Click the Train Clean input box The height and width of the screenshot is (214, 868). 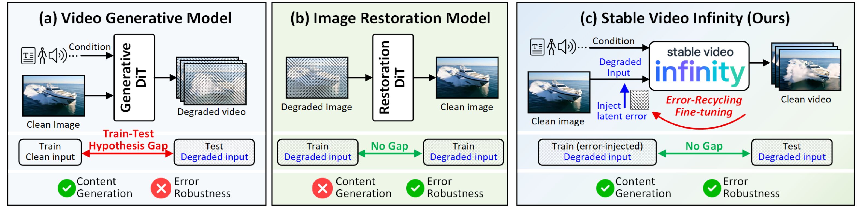[x=50, y=152]
